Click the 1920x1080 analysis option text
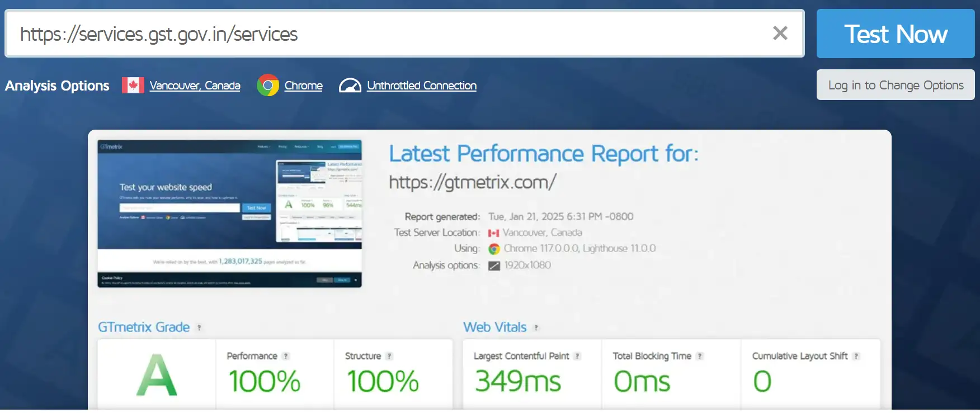 pyautogui.click(x=527, y=265)
